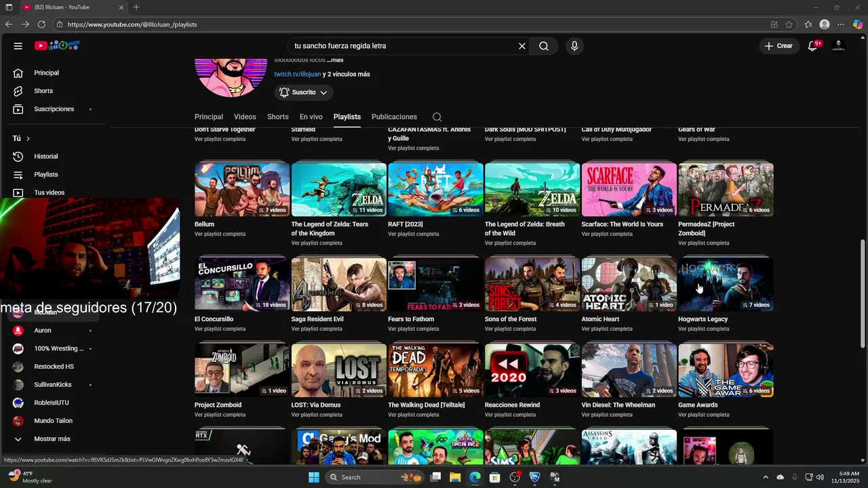Viewport: 868px width, 488px height.
Task: Open Saga Resident Evil playlist thumbnail
Action: pos(338,285)
